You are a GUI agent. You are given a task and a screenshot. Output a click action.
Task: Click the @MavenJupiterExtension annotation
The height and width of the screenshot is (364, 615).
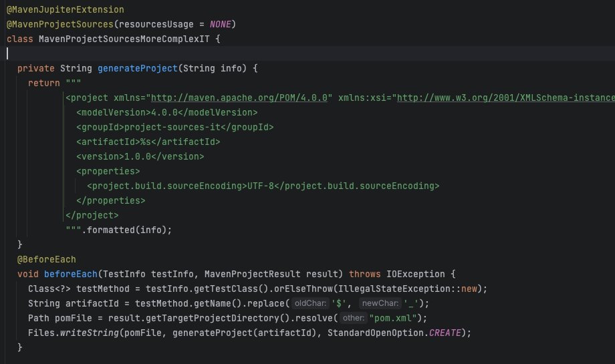(65, 9)
